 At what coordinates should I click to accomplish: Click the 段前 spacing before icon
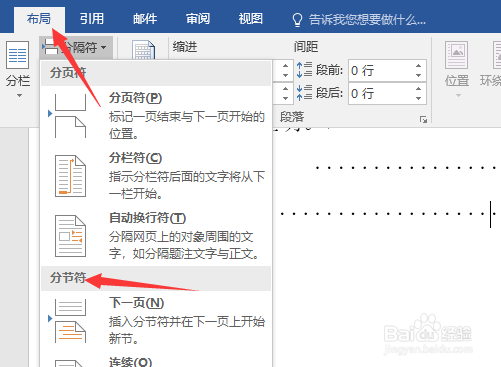[304, 70]
